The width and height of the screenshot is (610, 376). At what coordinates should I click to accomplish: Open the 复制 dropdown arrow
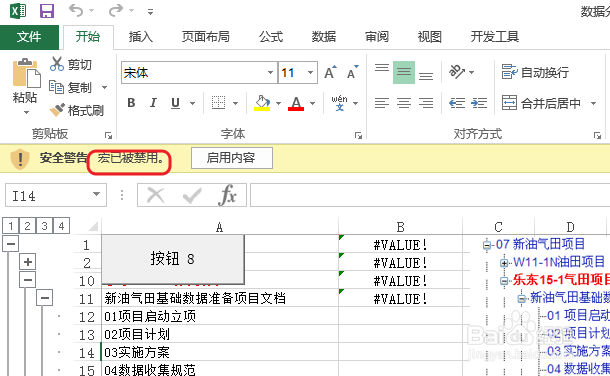pyautogui.click(x=104, y=87)
